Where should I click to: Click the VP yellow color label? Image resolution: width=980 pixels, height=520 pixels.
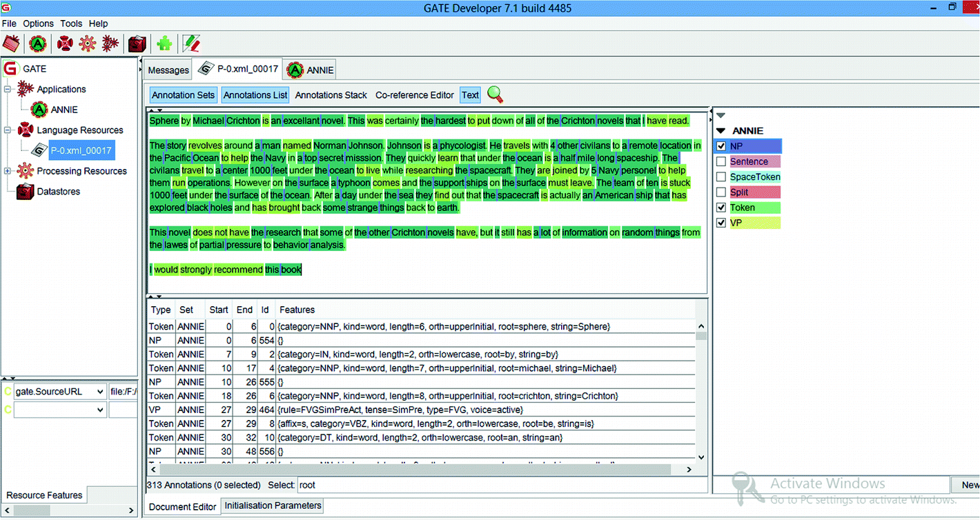755,223
